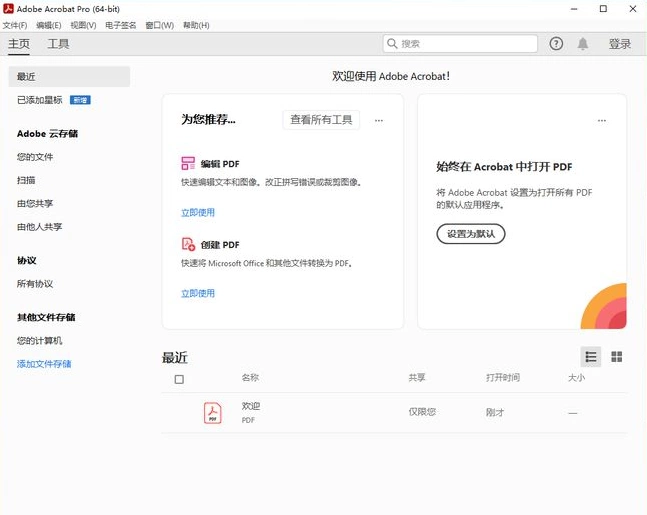
Task: Select 最近 in the left sidebar
Action: 69,77
